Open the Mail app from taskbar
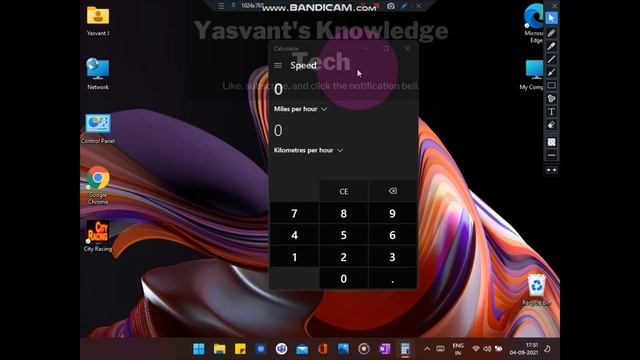Screen dimensions: 640x360 point(302,349)
